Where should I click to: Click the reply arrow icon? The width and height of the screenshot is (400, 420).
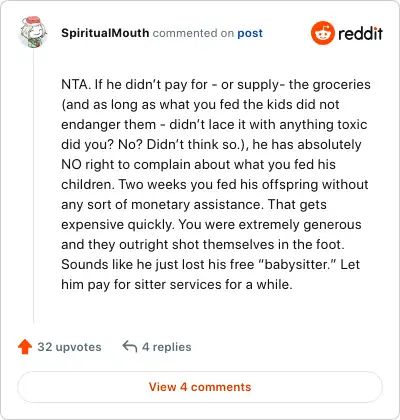(130, 347)
